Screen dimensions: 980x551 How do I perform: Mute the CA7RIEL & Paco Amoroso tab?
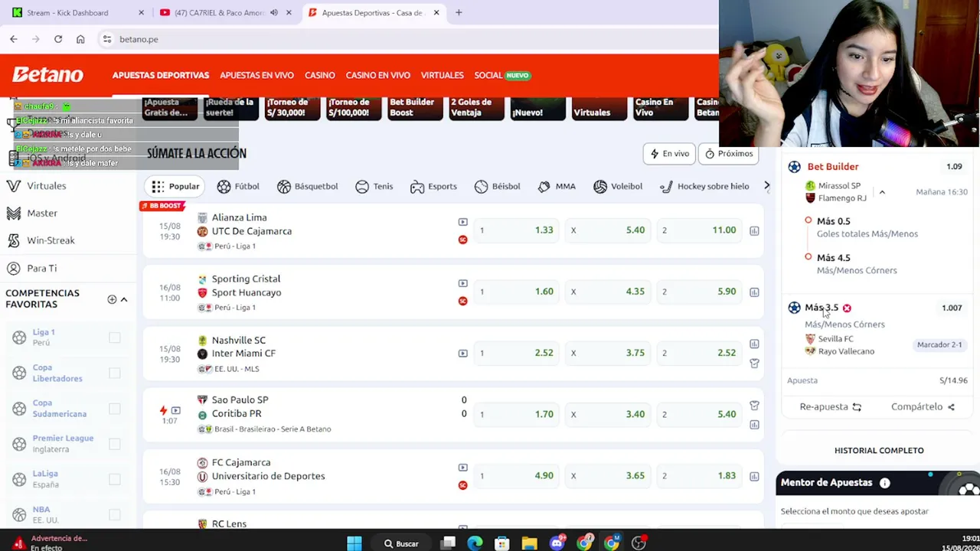(273, 12)
